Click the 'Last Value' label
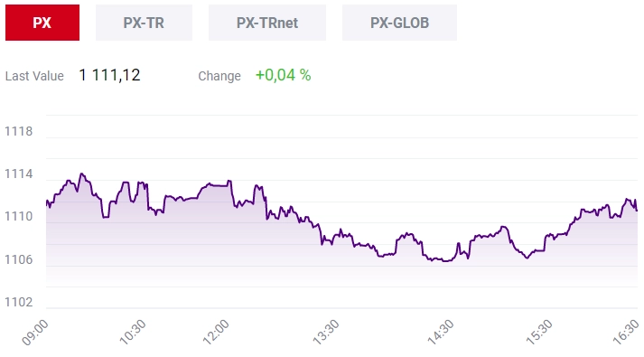This screenshot has height=357, width=644. pyautogui.click(x=34, y=76)
